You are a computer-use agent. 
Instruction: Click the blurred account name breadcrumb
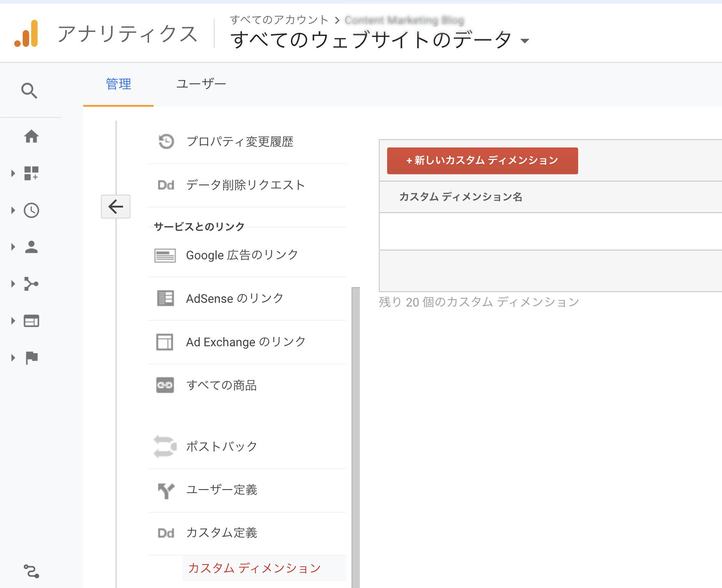click(x=404, y=20)
